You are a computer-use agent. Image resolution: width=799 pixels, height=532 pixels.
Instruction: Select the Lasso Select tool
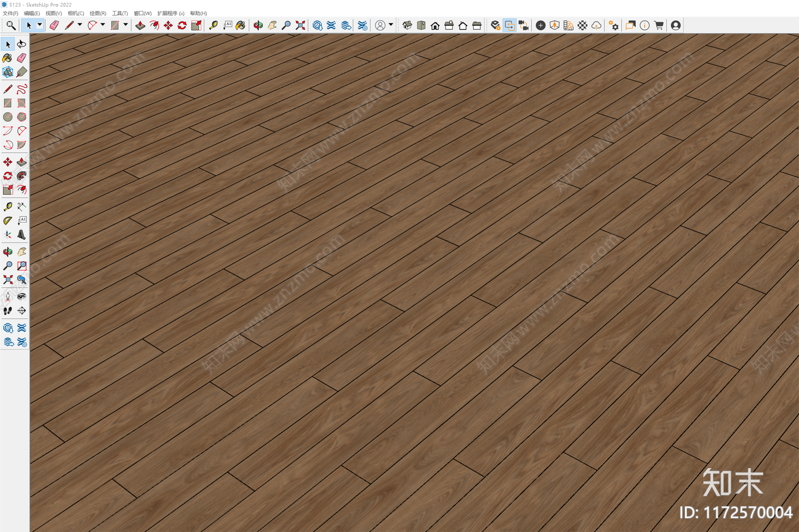[21, 44]
